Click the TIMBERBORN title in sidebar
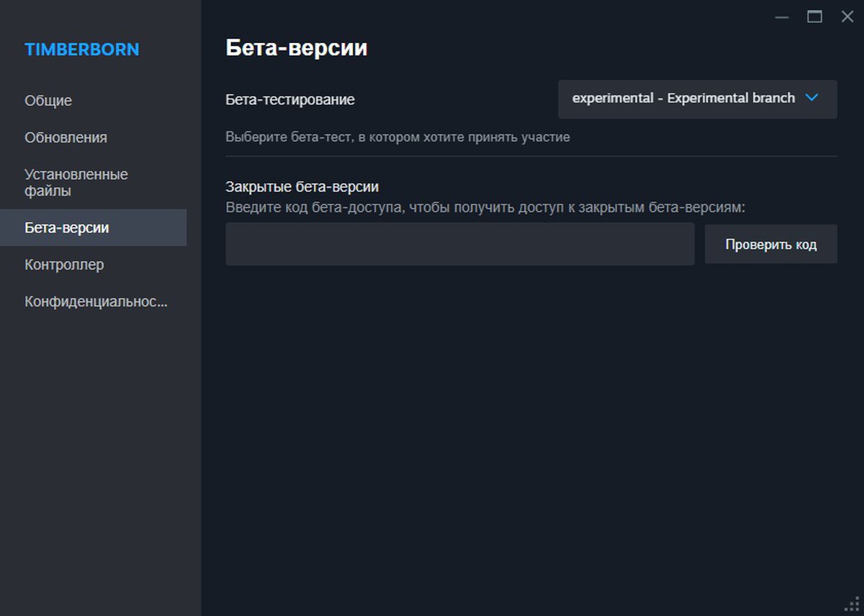The width and height of the screenshot is (864, 616). [82, 50]
